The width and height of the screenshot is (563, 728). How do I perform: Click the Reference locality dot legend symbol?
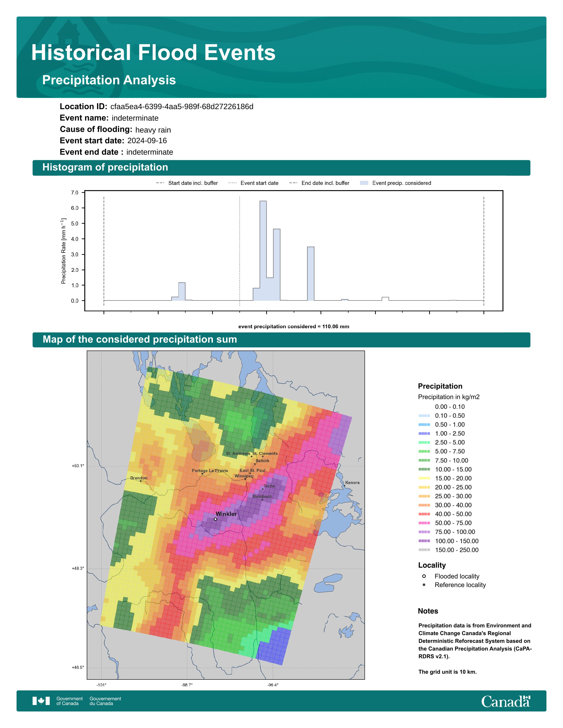pos(424,585)
